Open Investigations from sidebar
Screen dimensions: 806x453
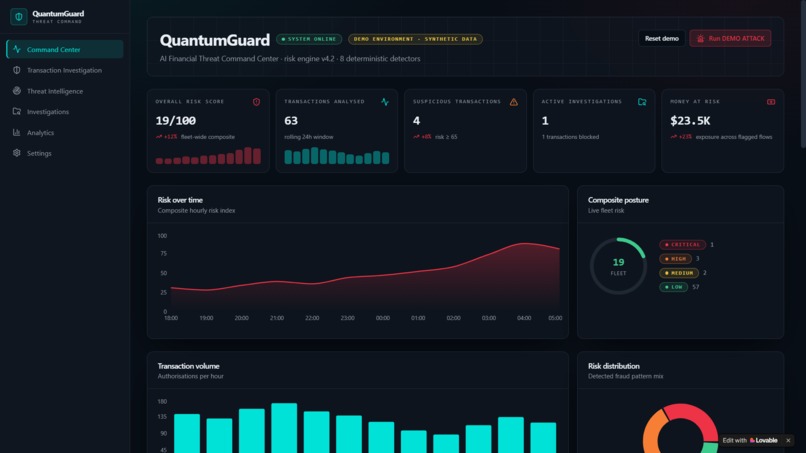tap(65, 112)
